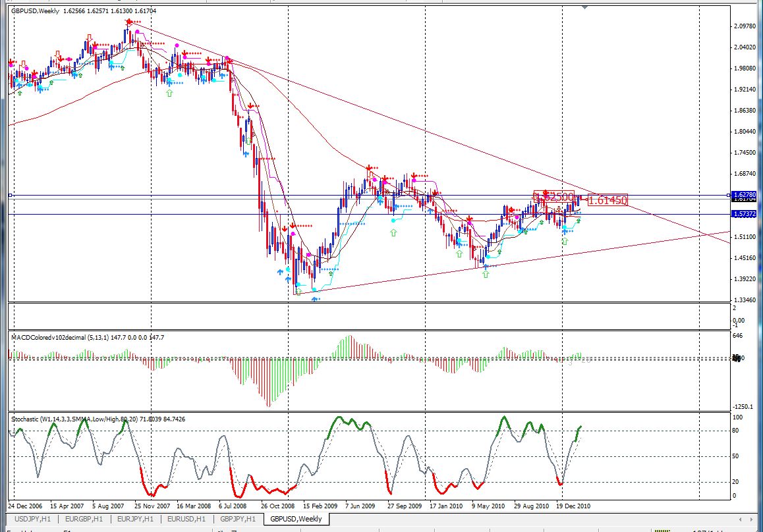Image resolution: width=763 pixels, height=532 pixels.
Task: Switch to the USDJPY,H1 chart tab
Action: (x=32, y=519)
